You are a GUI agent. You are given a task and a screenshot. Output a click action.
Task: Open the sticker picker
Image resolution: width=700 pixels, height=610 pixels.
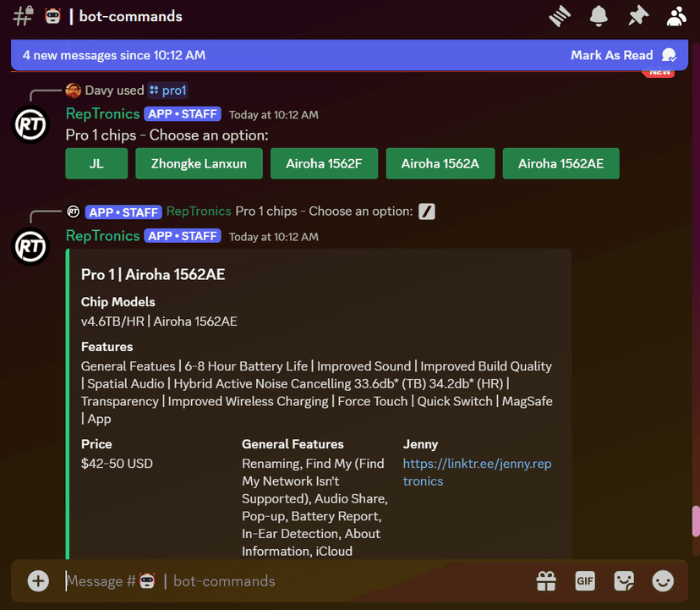coord(624,581)
